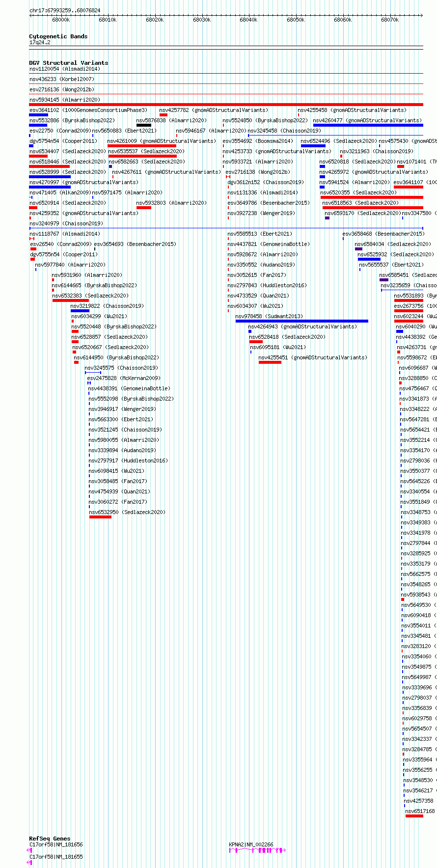This screenshot has width=437, height=868.
Task: Click the chr17:67993259..68076824 coordinate label
Action: (x=64, y=10)
